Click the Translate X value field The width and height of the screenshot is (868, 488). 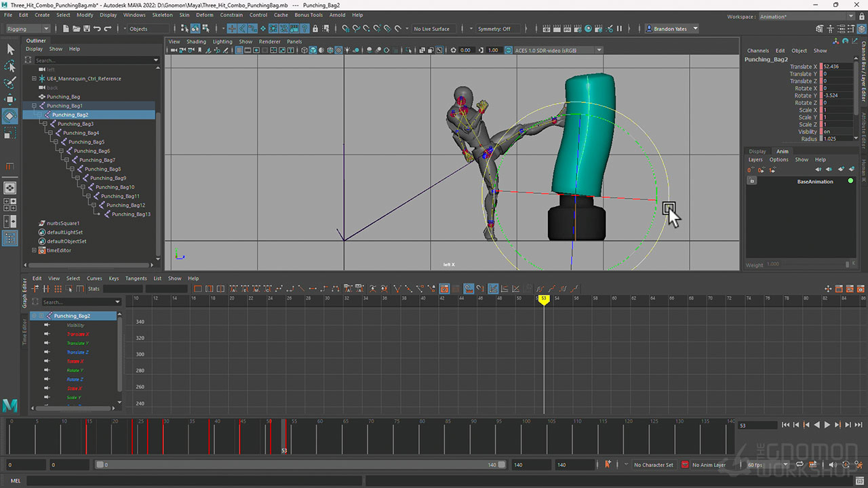[837, 66]
